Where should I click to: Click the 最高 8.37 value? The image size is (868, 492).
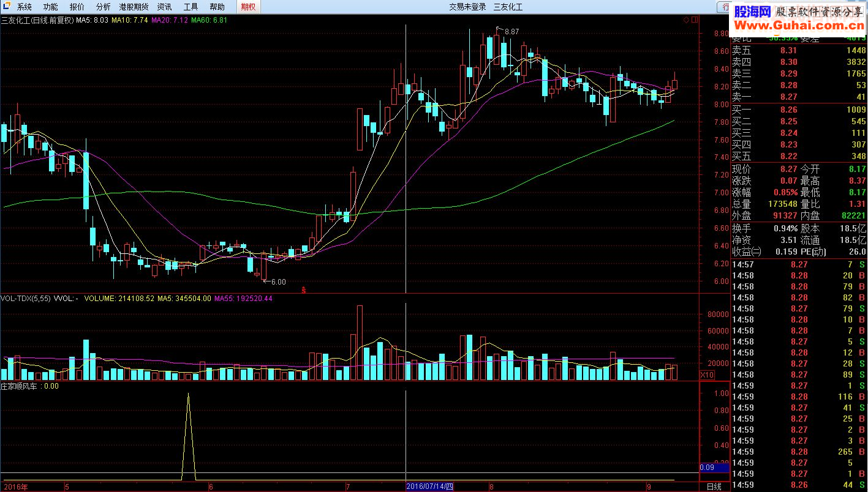[x=857, y=181]
